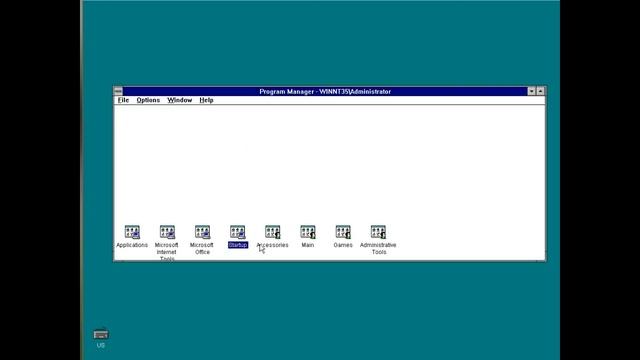Open the Options menu
Image resolution: width=640 pixels, height=360 pixels.
[x=148, y=100]
